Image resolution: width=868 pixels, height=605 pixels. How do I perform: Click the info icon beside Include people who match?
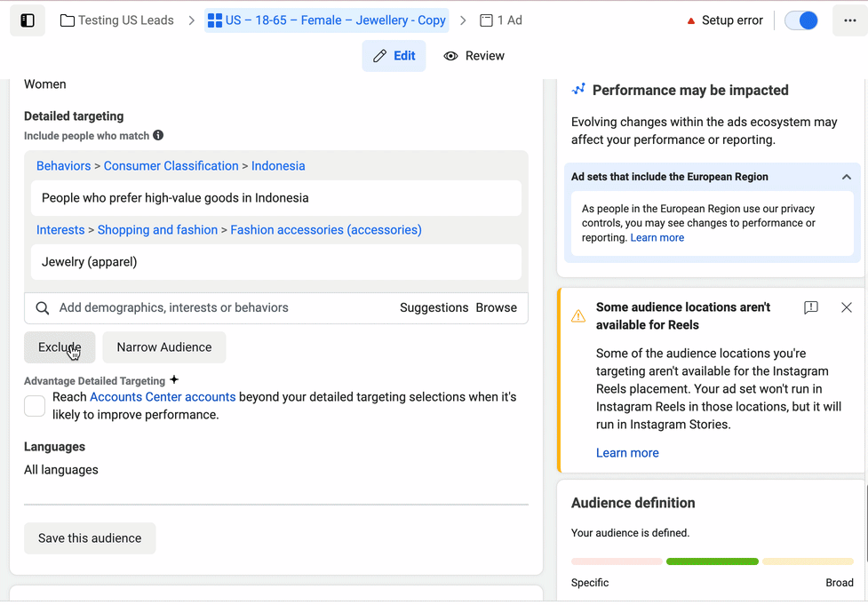(158, 136)
